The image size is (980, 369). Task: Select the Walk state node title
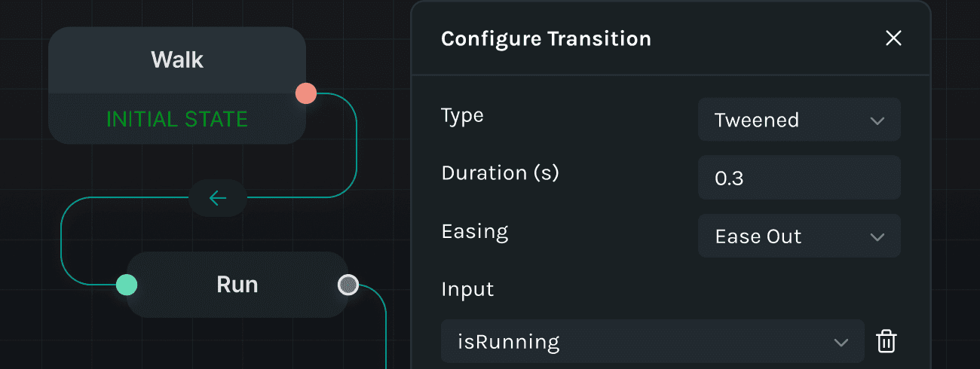[x=177, y=59]
